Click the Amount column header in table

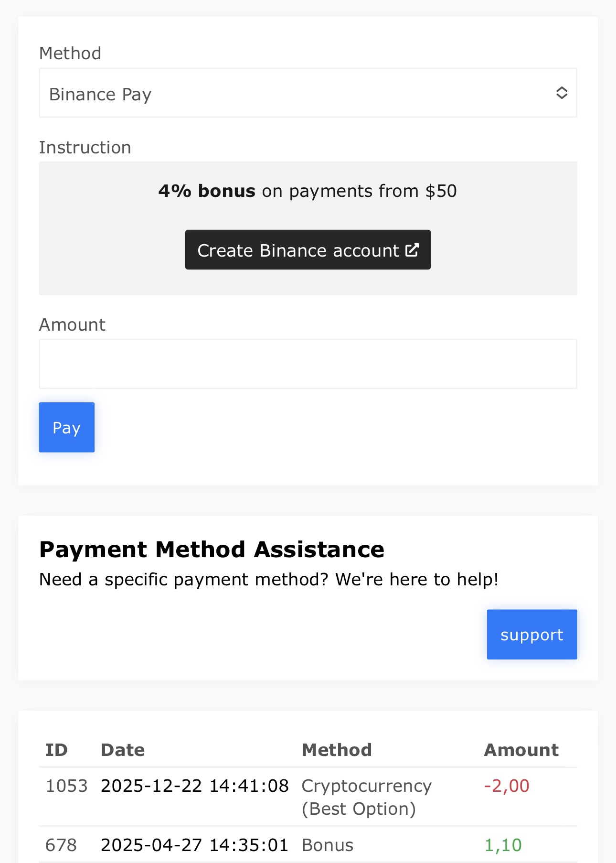tap(521, 750)
